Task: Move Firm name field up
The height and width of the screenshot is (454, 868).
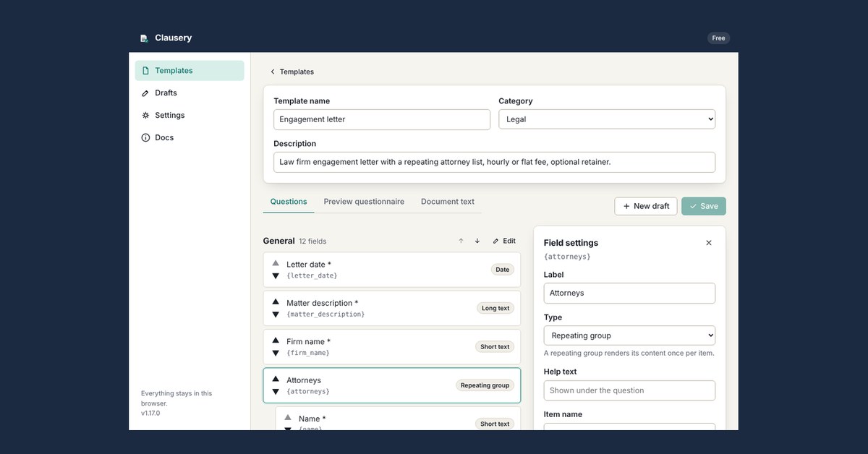Action: tap(276, 340)
